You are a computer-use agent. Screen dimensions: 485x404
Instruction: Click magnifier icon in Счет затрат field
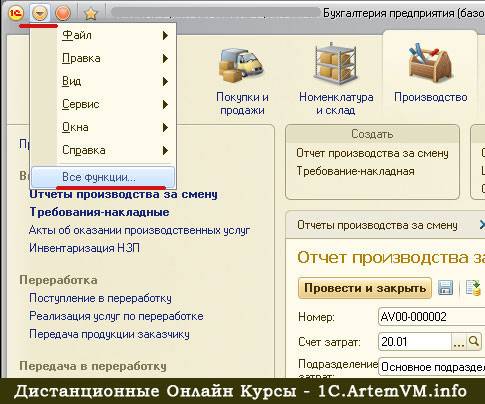point(474,341)
